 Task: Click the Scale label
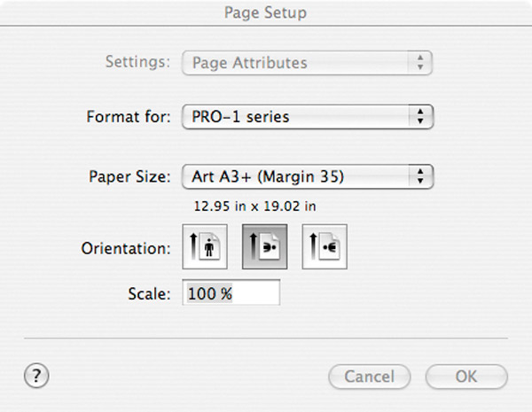click(149, 293)
